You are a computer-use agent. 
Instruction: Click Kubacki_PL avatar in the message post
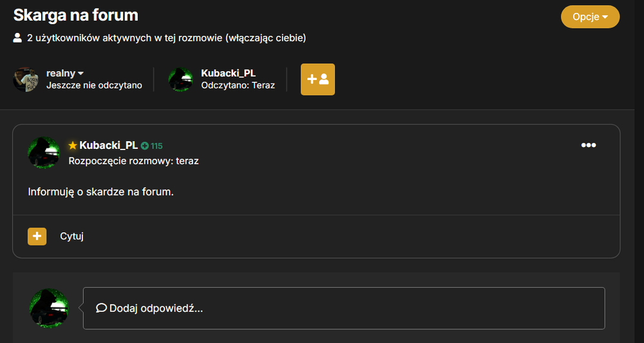coord(44,153)
